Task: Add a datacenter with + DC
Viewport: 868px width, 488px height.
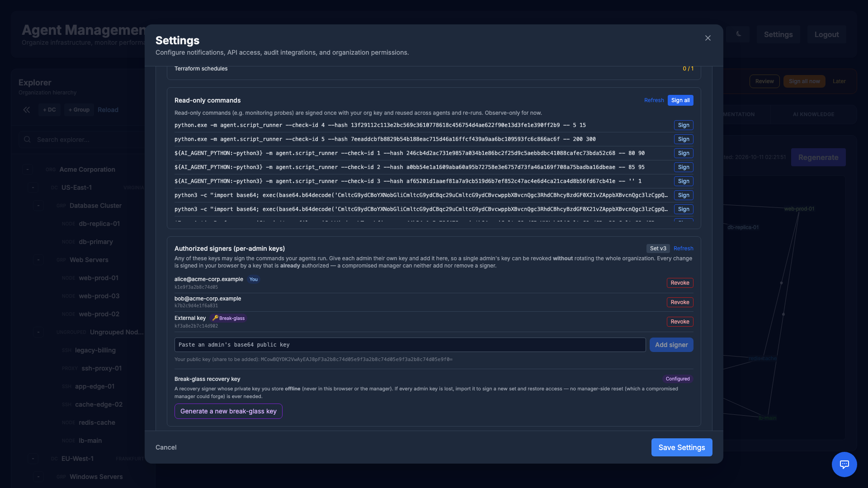Action: [49, 110]
